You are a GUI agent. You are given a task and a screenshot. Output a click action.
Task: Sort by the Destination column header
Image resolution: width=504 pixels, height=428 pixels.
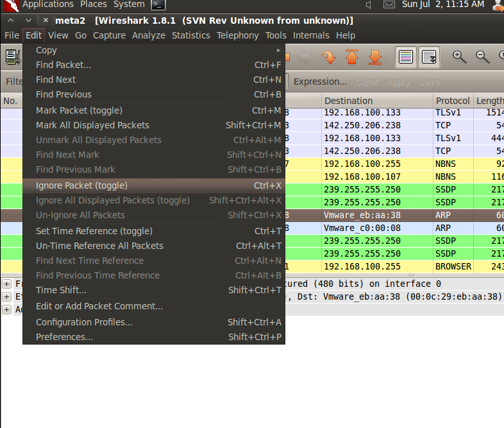(x=377, y=101)
